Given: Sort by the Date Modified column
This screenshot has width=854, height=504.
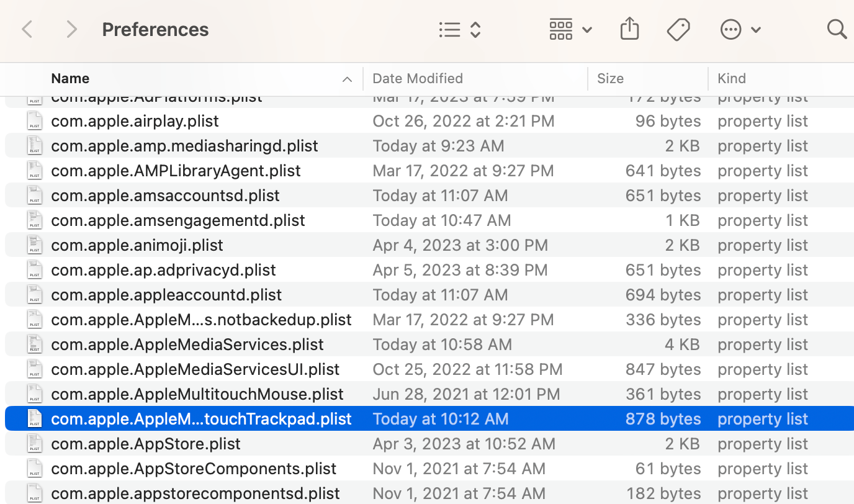Looking at the screenshot, I should [418, 78].
